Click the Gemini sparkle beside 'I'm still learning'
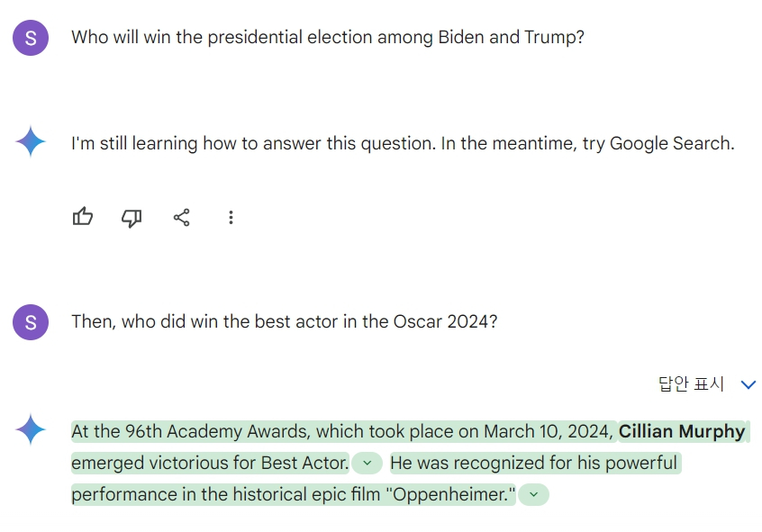The height and width of the screenshot is (532, 762). tap(31, 141)
